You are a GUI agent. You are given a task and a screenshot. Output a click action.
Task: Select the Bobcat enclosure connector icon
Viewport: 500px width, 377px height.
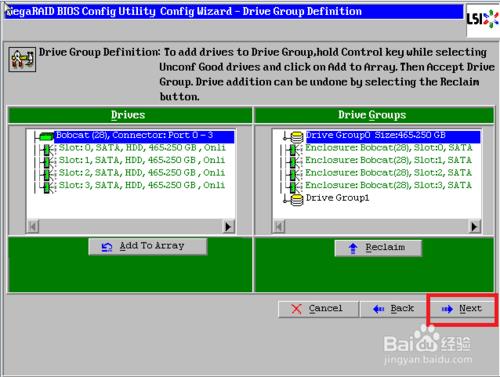click(46, 136)
